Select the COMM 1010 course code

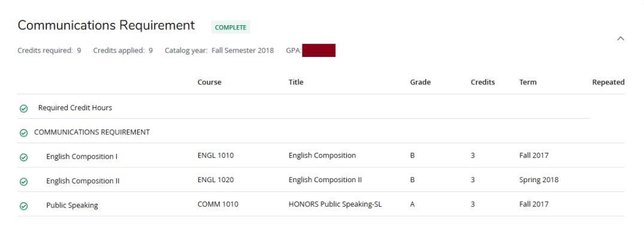point(217,204)
